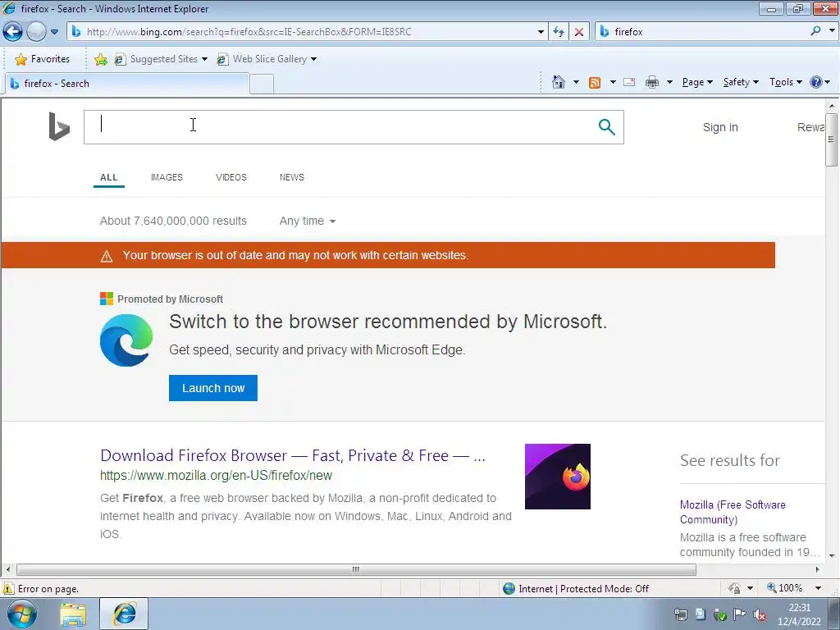Open Suggested Sites dropdown

[x=161, y=59]
